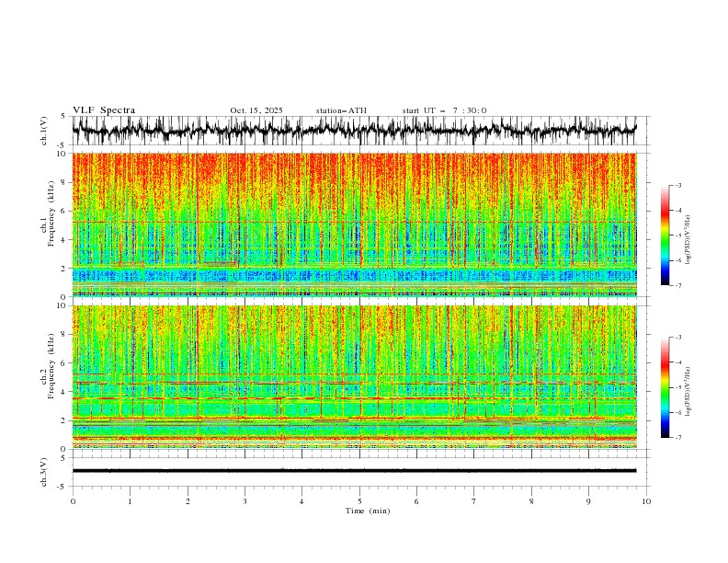Click the "-5" tick on lower color bar
Viewport: 728px width, 563px height.
tap(678, 387)
